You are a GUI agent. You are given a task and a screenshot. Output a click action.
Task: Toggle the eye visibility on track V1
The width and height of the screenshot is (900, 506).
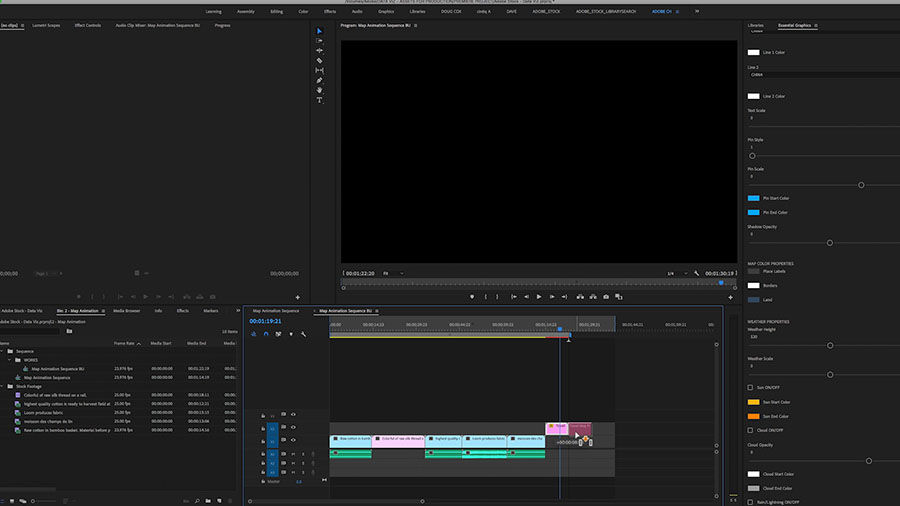293,440
